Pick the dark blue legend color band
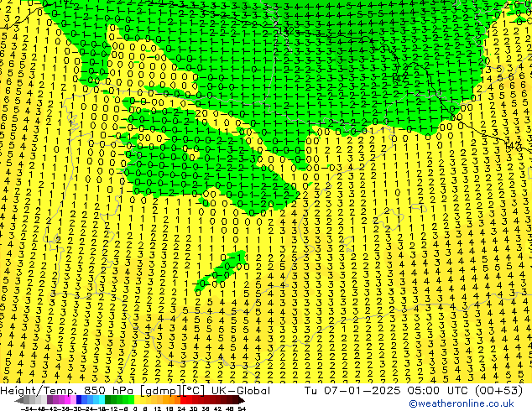Image resolution: width=532 pixels, height=411 pixels. coord(79,400)
